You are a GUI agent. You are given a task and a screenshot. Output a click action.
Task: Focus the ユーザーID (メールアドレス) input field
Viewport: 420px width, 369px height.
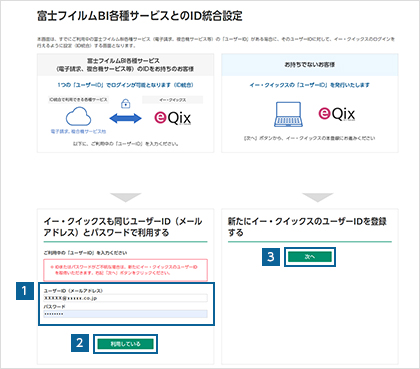125,298
